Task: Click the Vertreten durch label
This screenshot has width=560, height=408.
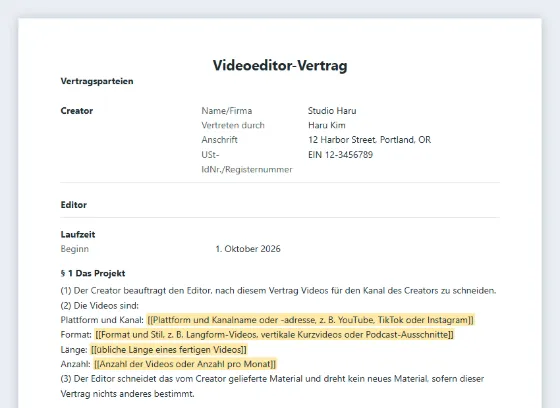Action: tap(233, 125)
